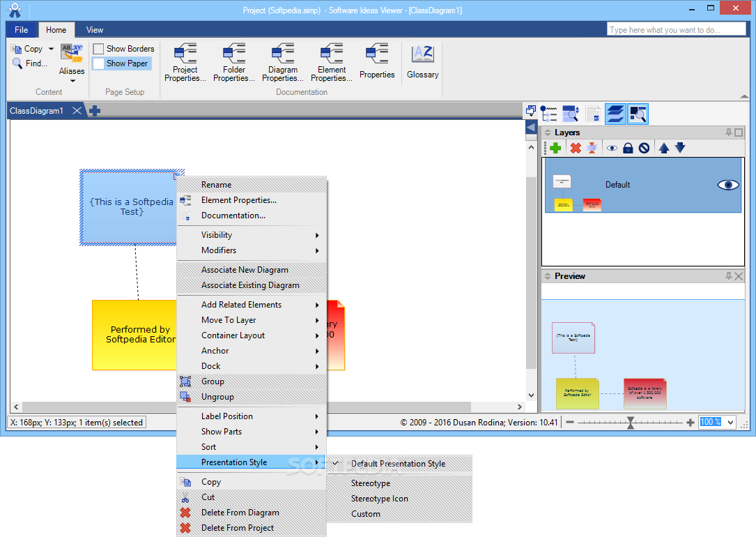Select the Default layer thumbnail
Image resolution: width=756 pixels, height=537 pixels.
tap(577, 193)
